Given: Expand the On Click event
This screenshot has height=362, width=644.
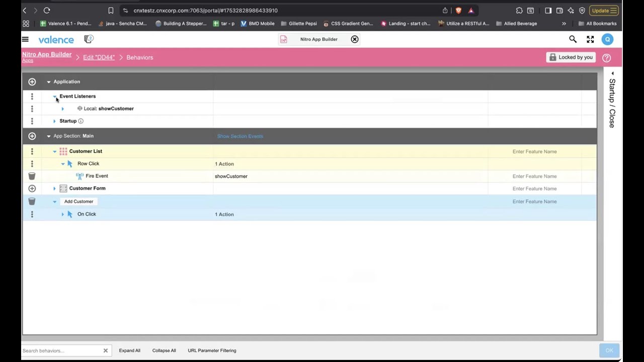Looking at the screenshot, I should (63, 214).
